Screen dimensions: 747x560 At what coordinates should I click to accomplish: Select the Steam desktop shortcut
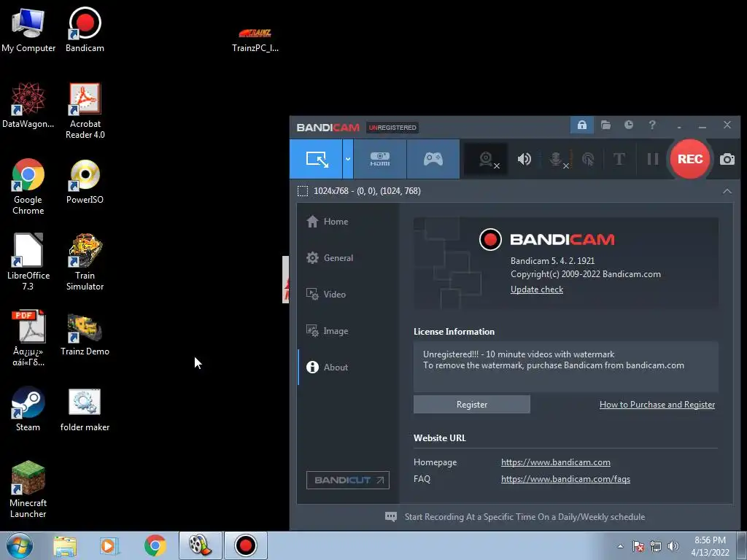click(28, 409)
